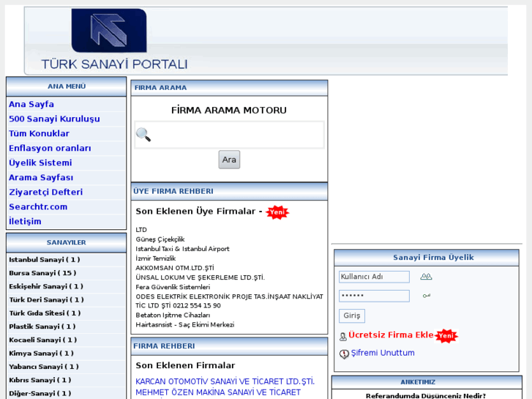Open Plastik Sanayi ( 1 ) category
This screenshot has width=532, height=399.
[42, 327]
